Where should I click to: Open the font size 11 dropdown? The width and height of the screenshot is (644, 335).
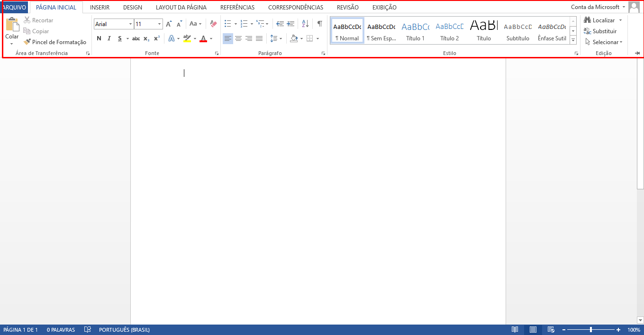160,24
